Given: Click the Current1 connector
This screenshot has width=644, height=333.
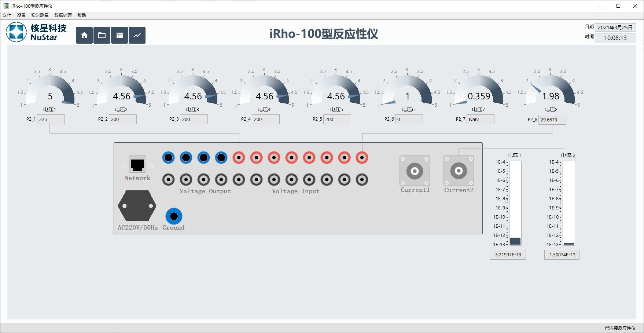Looking at the screenshot, I should click(415, 171).
